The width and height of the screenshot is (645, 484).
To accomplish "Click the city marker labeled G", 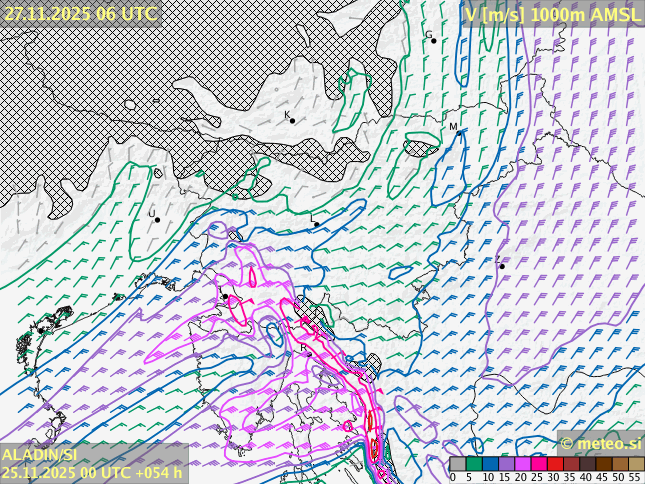I will pos(433,40).
